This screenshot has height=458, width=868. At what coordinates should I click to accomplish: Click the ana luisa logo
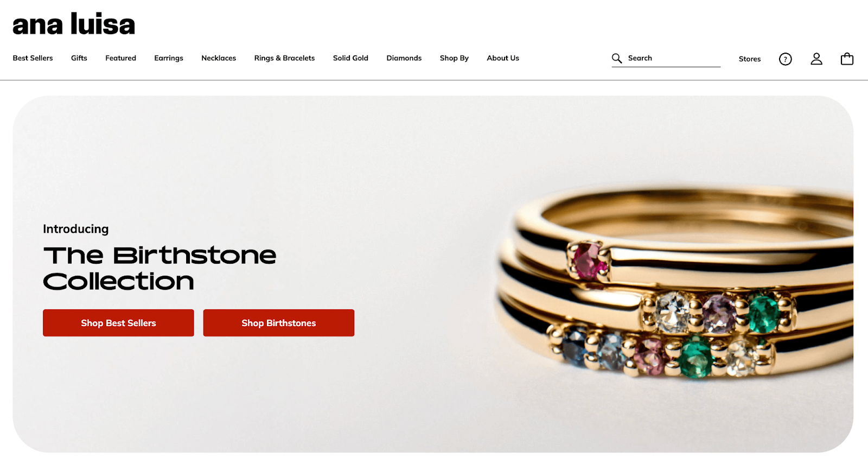(74, 24)
